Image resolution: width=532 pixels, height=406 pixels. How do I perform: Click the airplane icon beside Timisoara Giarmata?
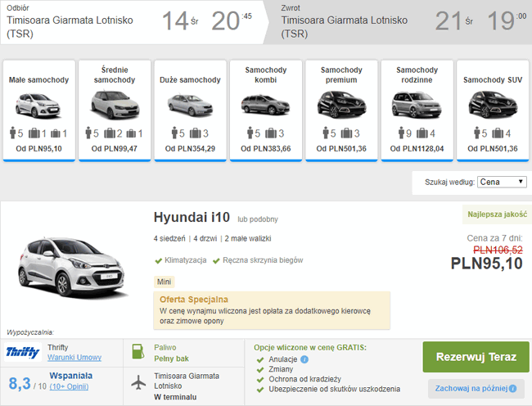point(138,382)
